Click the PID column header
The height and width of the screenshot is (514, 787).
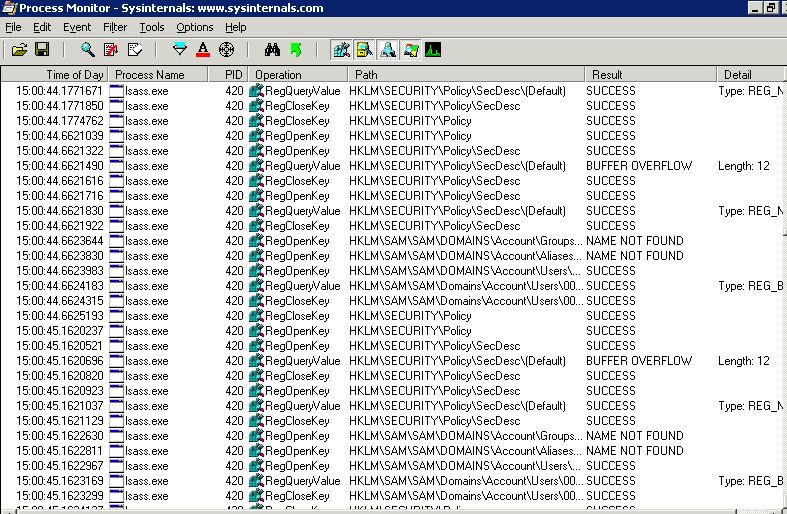[228, 75]
